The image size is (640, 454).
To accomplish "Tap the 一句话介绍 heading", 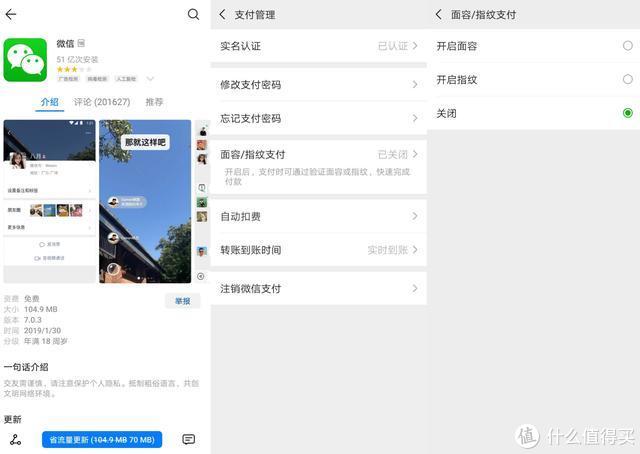I will pyautogui.click(x=26, y=367).
